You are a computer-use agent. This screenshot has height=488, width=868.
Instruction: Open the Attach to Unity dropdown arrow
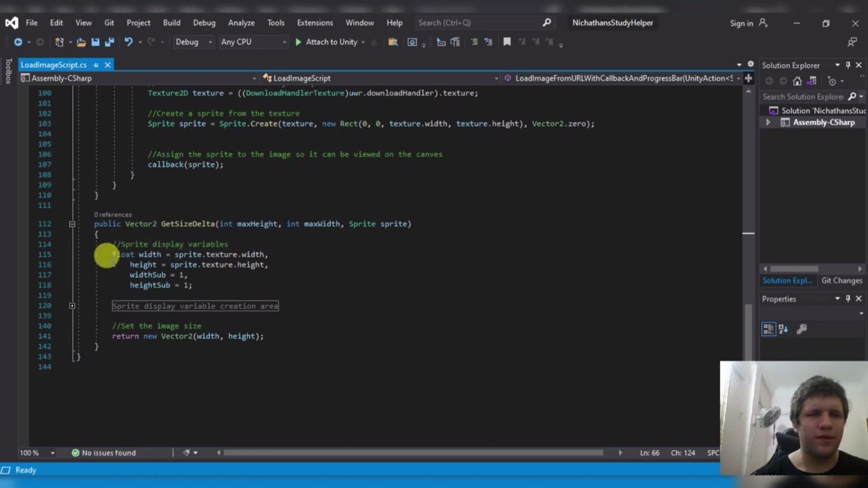363,42
